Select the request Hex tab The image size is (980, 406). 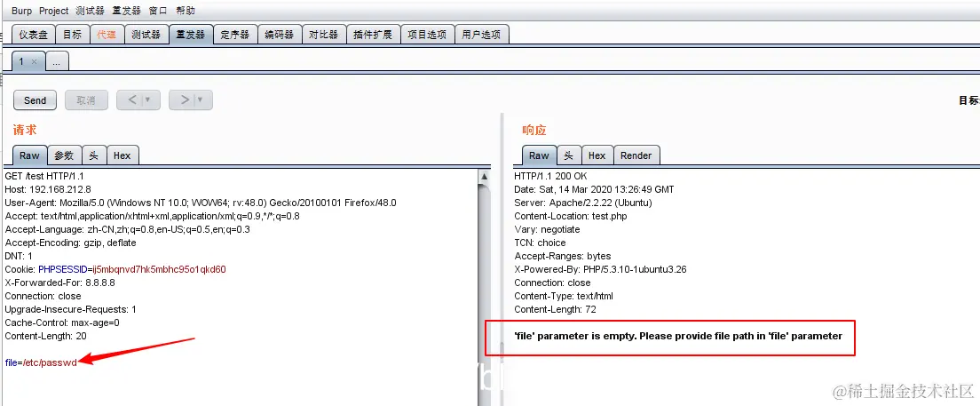[122, 155]
